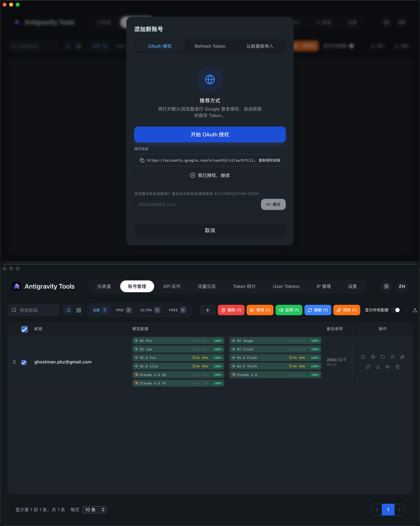The height and width of the screenshot is (526, 420).
Task: Open IP 管理 tab in lower window
Action: click(323, 286)
